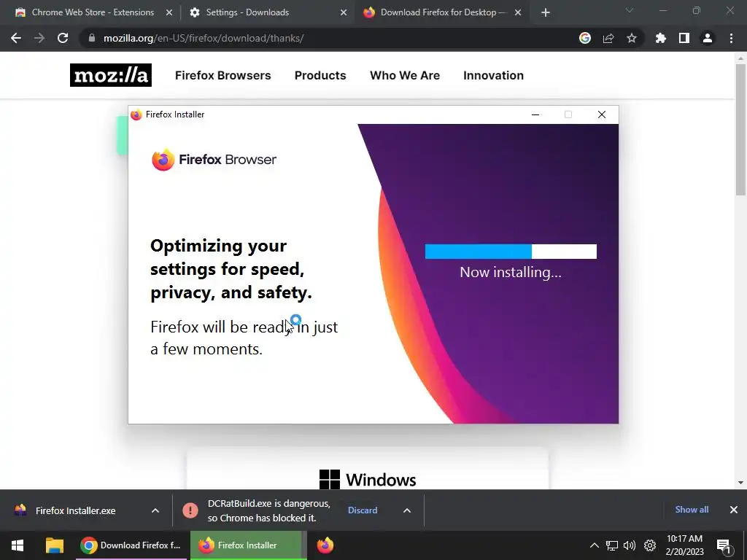747x560 pixels.
Task: Open Who We Are menu
Action: coord(405,75)
